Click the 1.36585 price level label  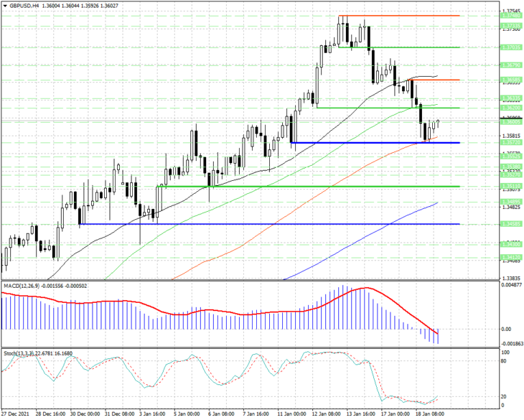(x=511, y=80)
